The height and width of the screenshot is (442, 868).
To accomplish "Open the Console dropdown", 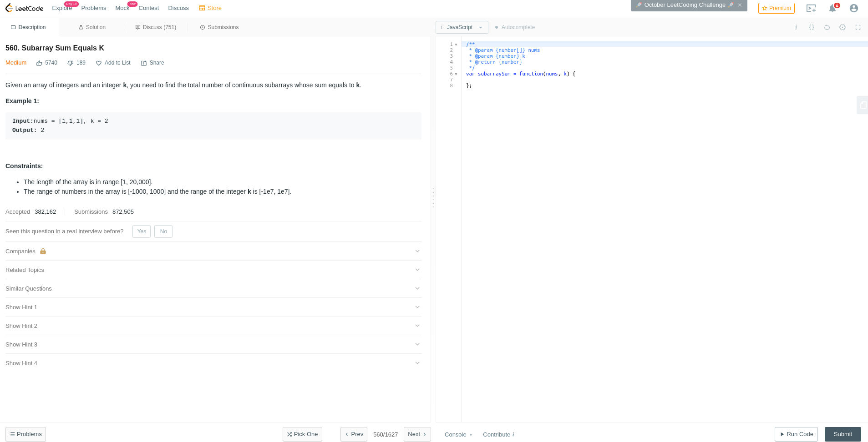I will tap(458, 435).
